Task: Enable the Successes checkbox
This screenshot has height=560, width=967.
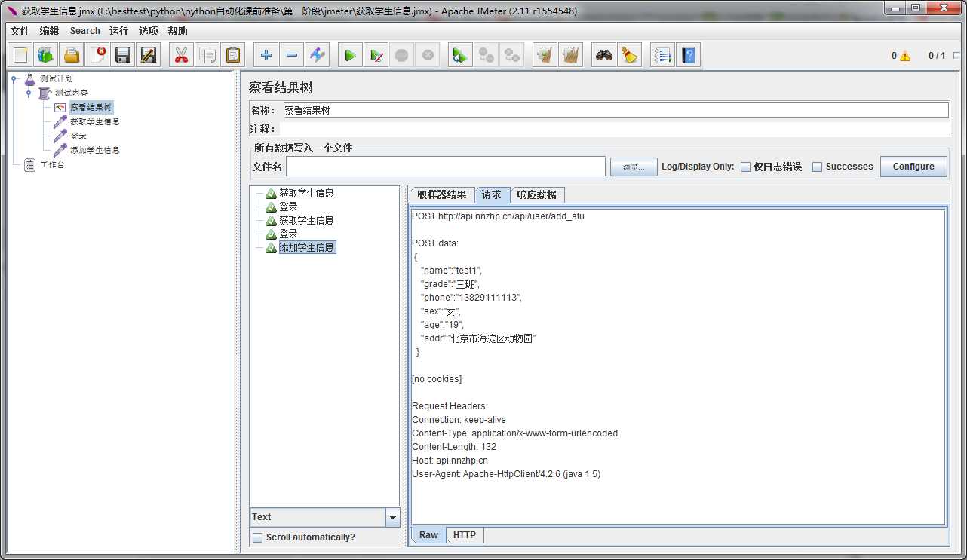Action: (x=817, y=167)
